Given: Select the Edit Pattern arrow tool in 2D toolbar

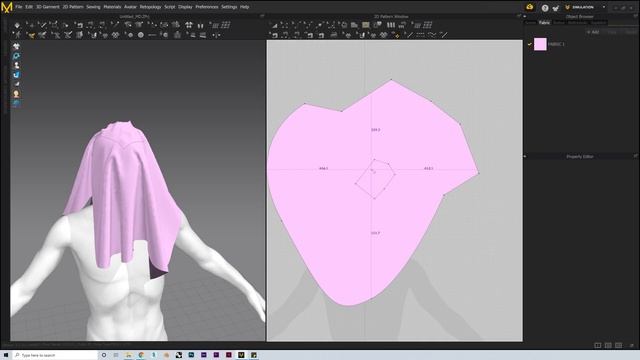Looking at the screenshot, I should click(x=274, y=25).
